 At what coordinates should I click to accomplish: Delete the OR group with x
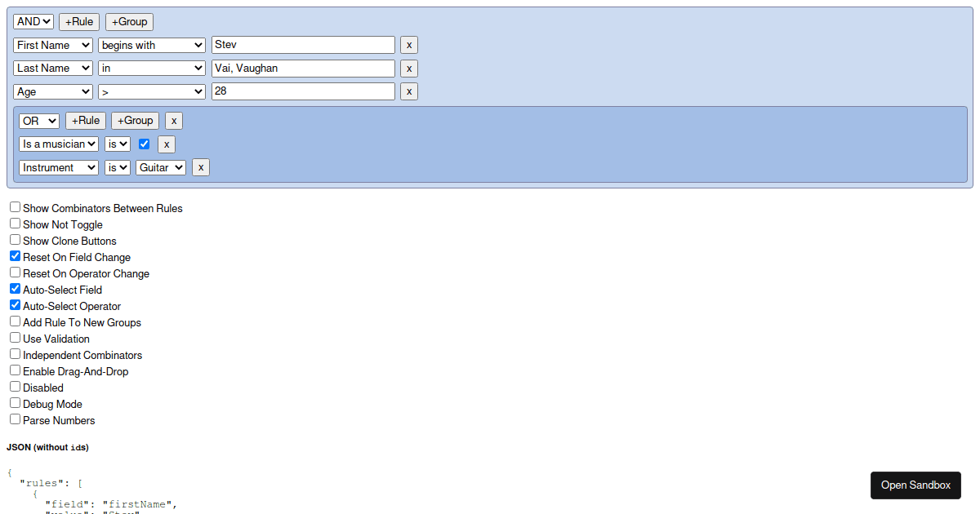[x=174, y=121]
